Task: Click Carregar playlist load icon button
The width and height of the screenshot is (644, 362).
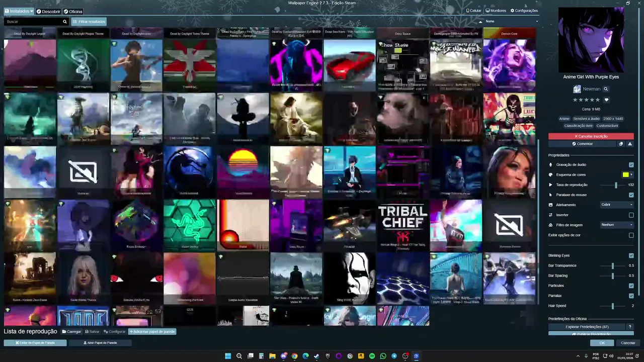Action: [x=71, y=332]
